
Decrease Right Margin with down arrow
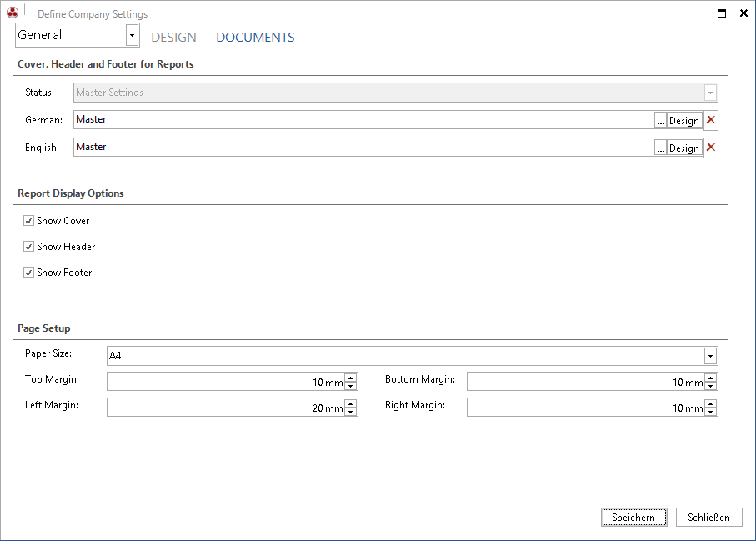click(x=711, y=411)
